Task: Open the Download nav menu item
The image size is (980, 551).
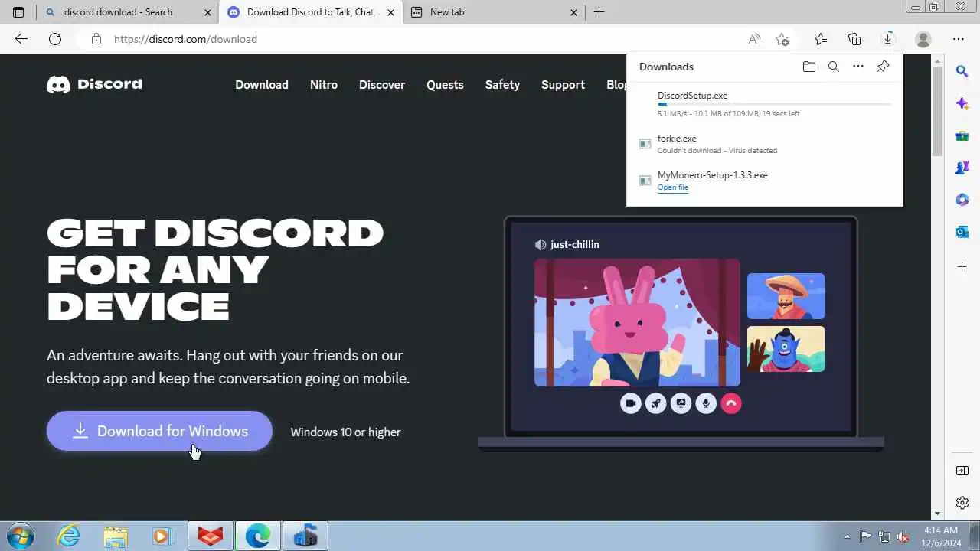Action: click(x=262, y=85)
